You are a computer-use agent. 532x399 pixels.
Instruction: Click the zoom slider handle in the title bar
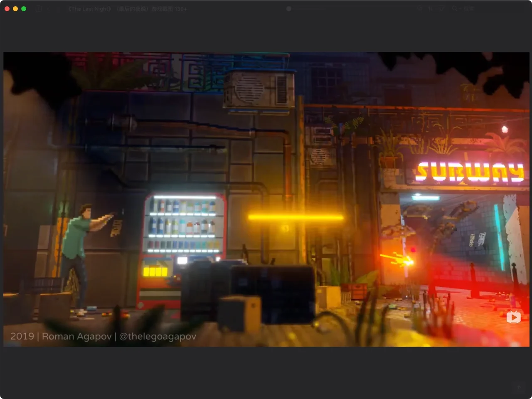pos(289,9)
